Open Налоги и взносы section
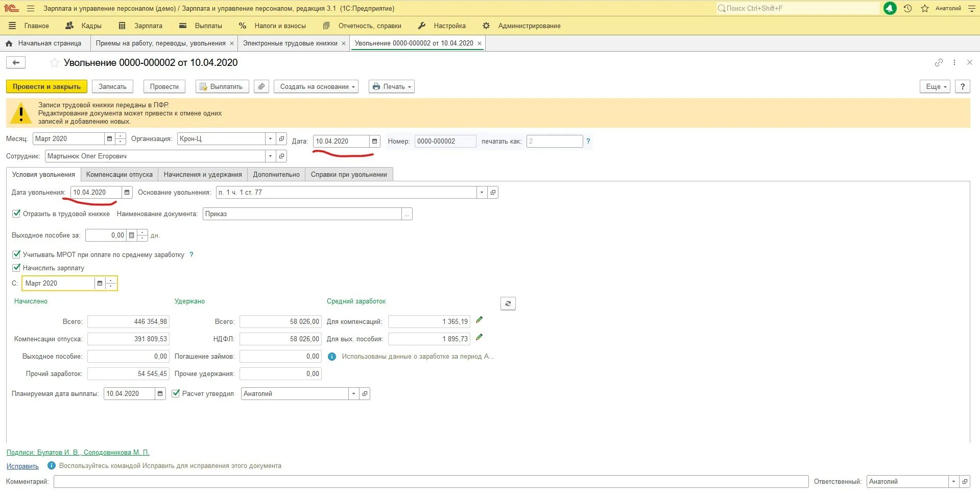The image size is (980, 493). click(272, 26)
